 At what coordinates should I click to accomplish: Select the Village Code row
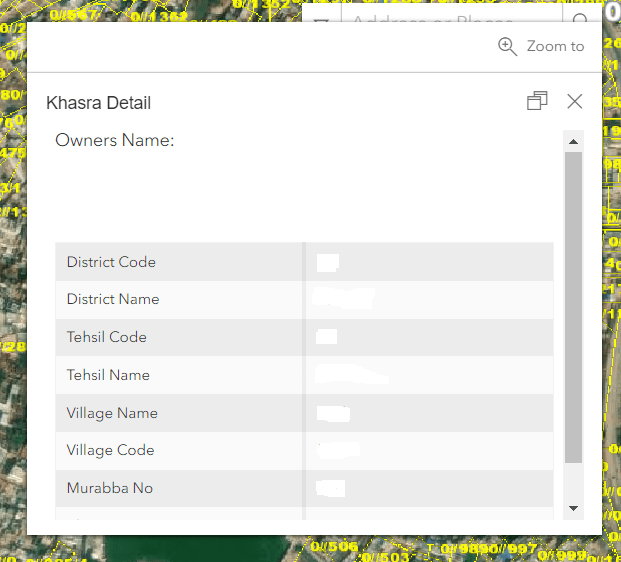(x=304, y=450)
